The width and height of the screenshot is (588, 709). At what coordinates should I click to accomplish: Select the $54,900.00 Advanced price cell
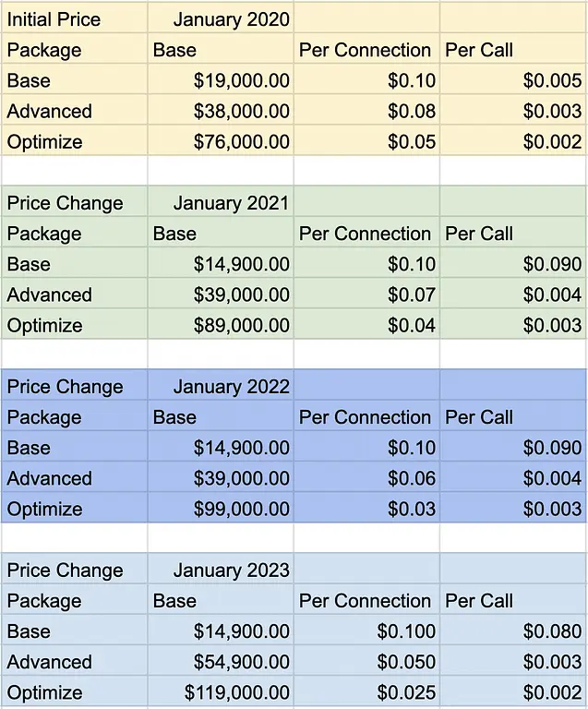point(241,662)
